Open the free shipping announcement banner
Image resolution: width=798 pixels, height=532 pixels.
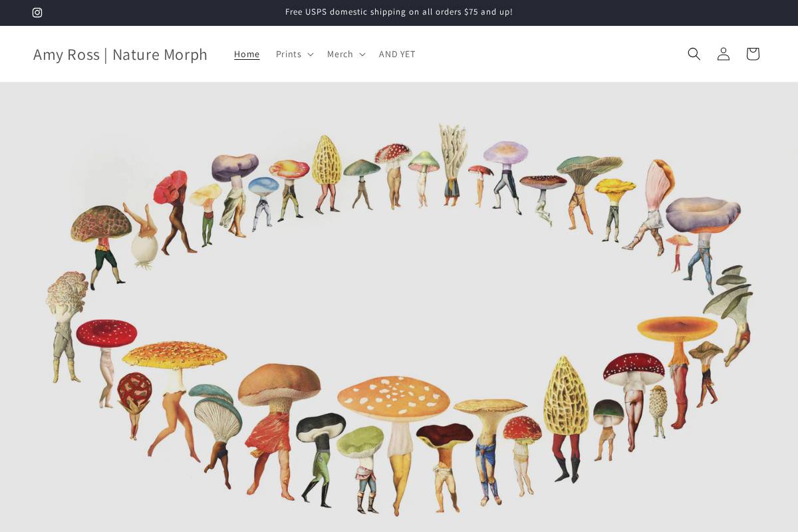coord(399,12)
